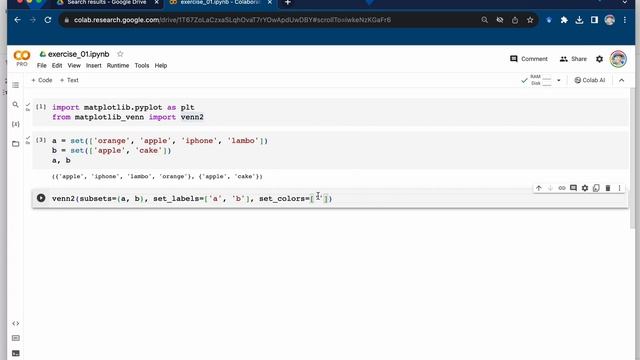Open the command palette icon
This screenshot has height=360, width=640.
(16, 338)
